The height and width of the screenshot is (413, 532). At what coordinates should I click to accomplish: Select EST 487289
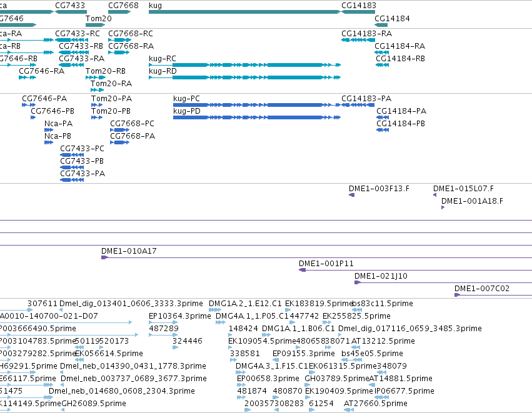163,335
